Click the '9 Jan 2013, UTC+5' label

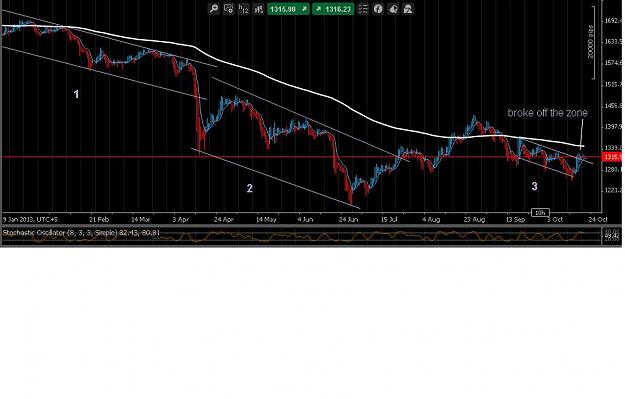[x=30, y=220]
